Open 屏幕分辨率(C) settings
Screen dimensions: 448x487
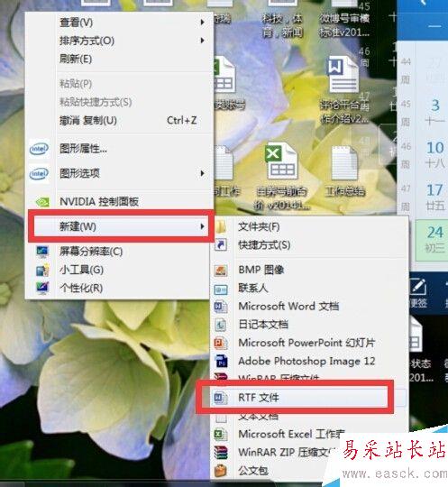119,252
